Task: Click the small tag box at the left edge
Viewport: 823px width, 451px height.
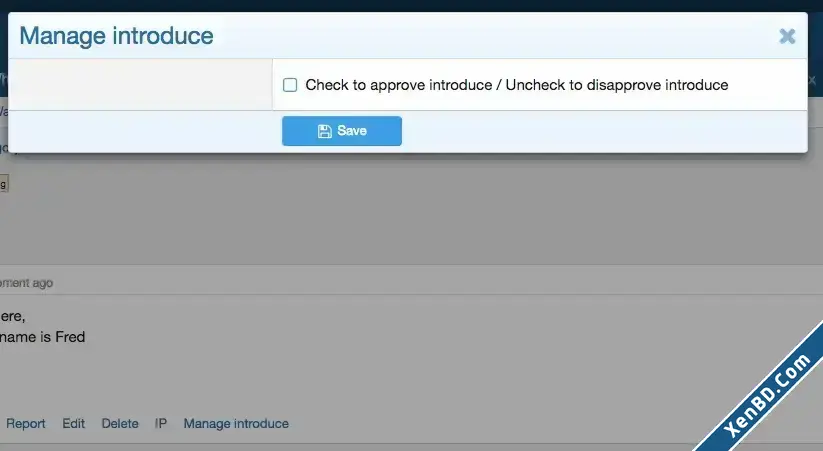Action: coord(4,184)
